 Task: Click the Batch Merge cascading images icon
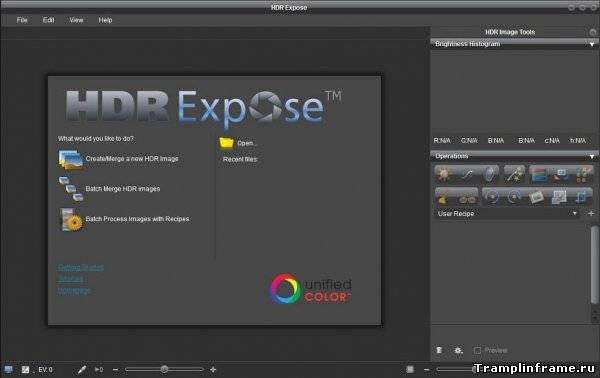(71, 189)
